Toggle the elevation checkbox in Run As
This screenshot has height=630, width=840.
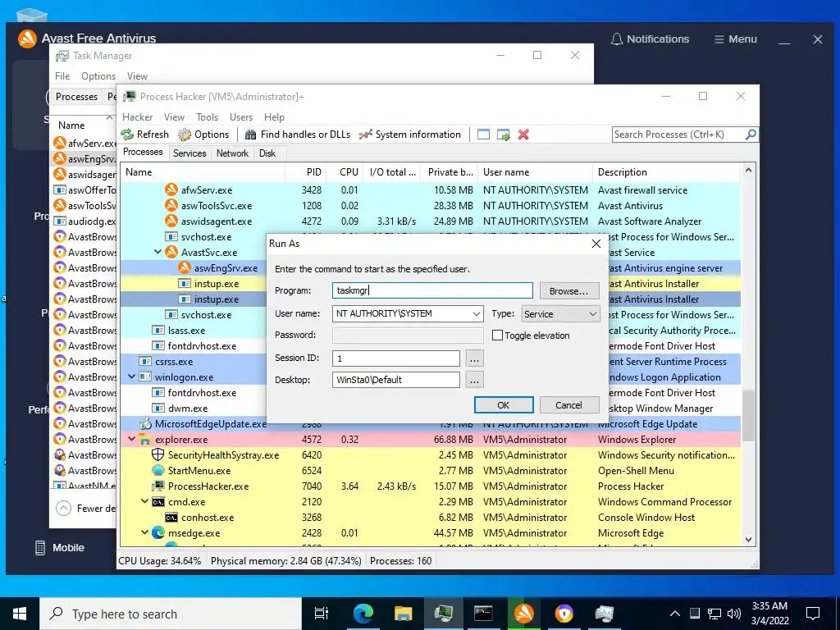497,336
